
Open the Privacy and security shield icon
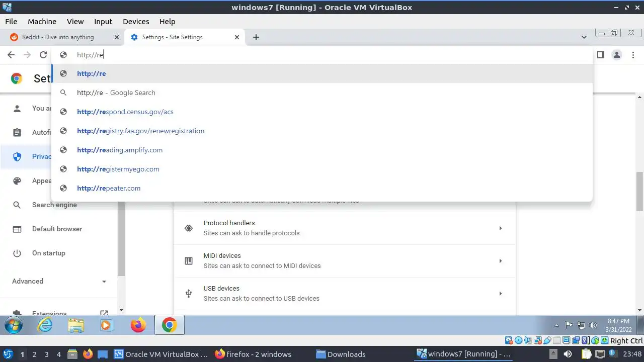pos(17,157)
